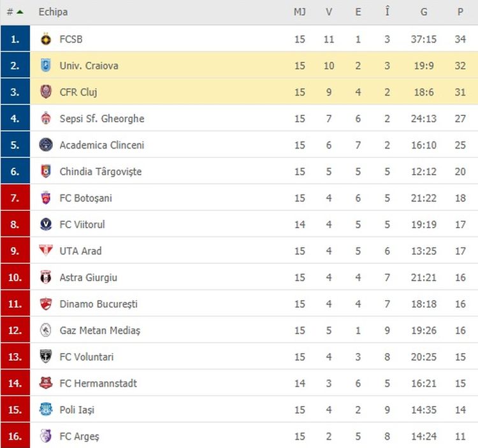Sort standings by P points column
This screenshot has width=478, height=448.
click(460, 12)
